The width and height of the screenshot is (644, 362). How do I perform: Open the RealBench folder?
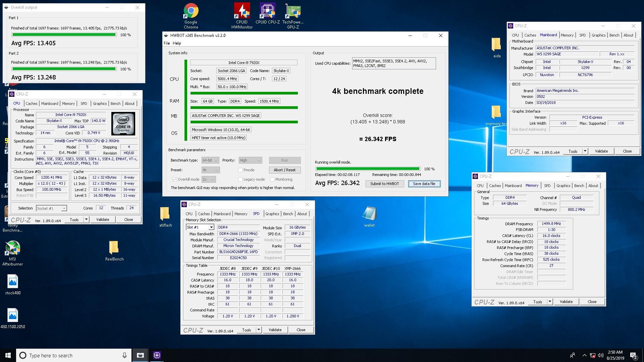pos(114,251)
